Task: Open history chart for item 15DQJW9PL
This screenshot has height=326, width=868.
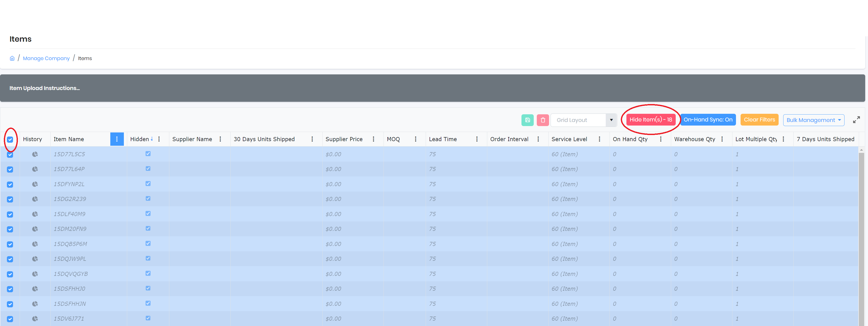Action: click(35, 259)
